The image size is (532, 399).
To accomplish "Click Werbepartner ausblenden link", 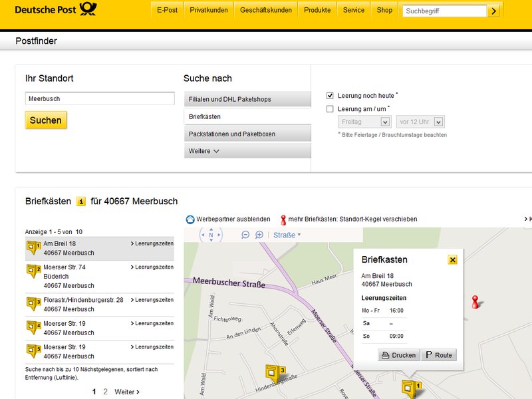I will [233, 219].
